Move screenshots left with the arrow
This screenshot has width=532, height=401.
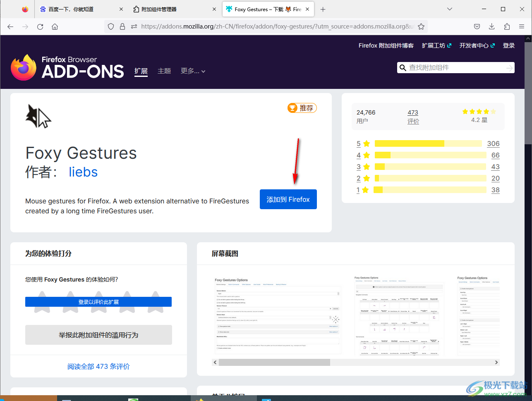click(x=215, y=362)
